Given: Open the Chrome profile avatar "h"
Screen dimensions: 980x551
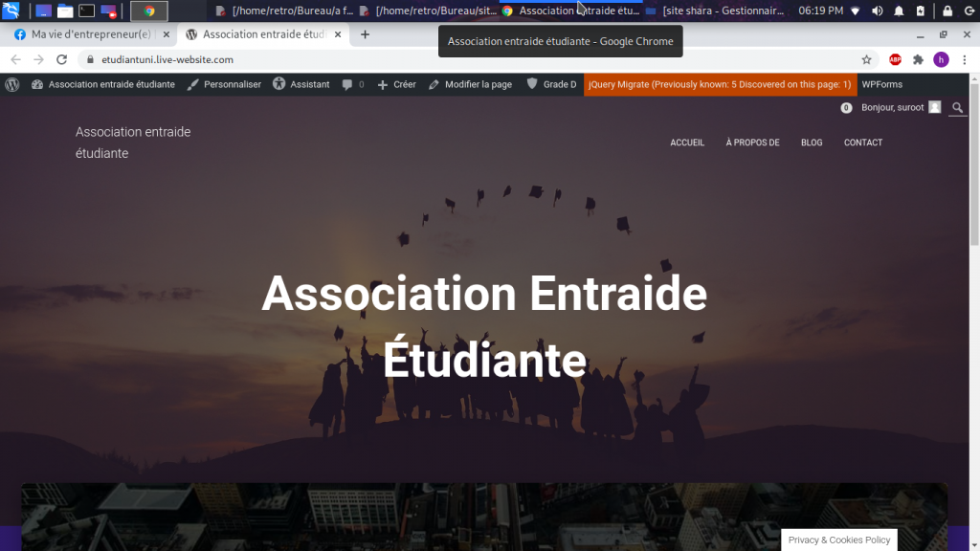Looking at the screenshot, I should point(942,59).
